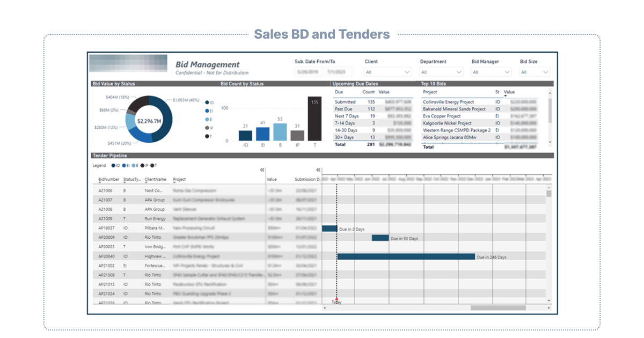Click the red Today marker on the timeline
Screen dimensions: 644x338
coord(336,298)
